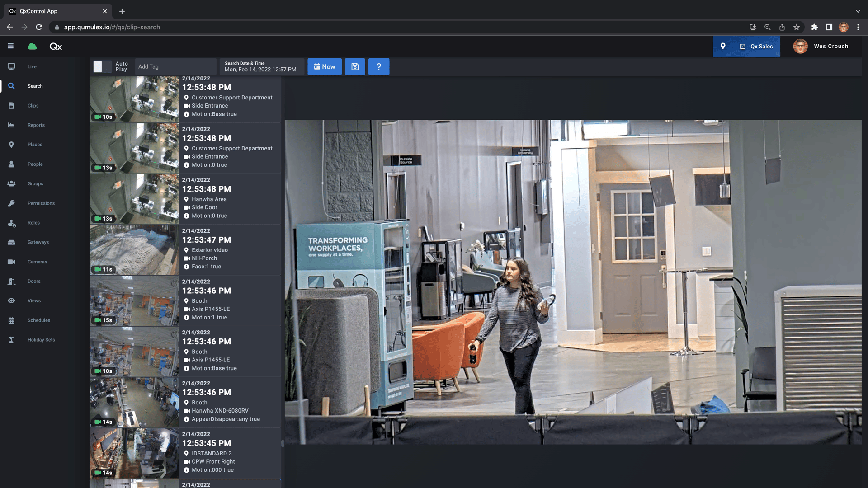868x488 pixels.
Task: Click the Roles sidebar icon
Action: point(11,223)
